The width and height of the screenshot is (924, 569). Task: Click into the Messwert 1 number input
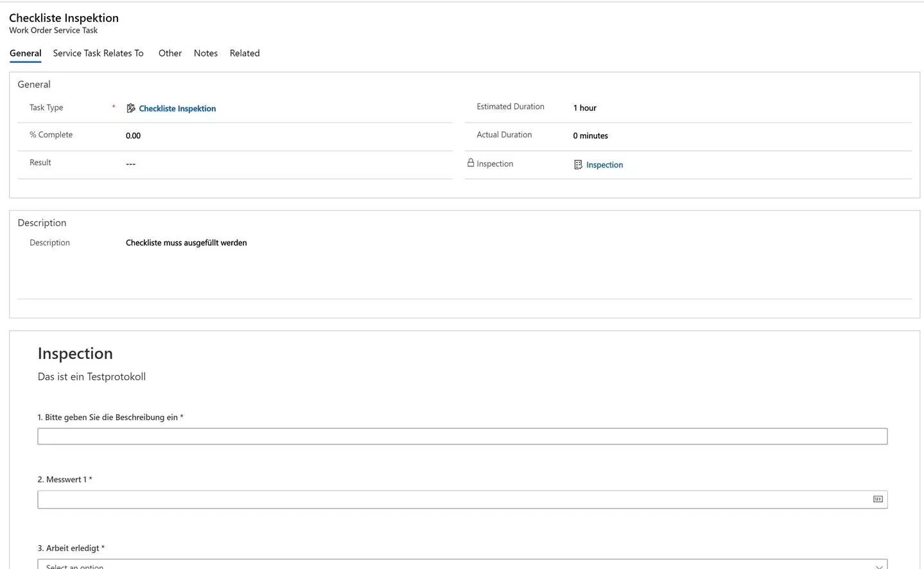click(449, 500)
